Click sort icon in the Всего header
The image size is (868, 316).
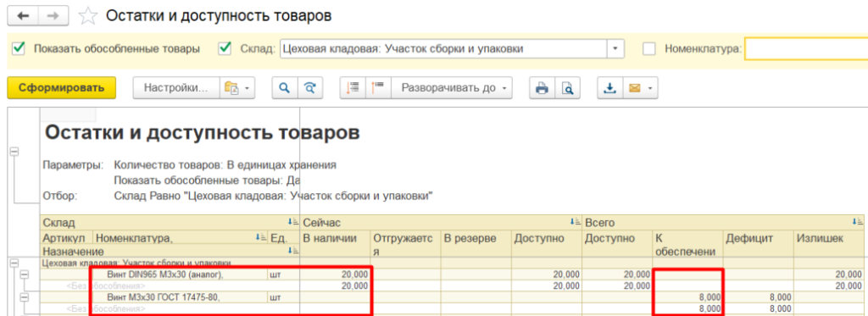[x=858, y=221]
